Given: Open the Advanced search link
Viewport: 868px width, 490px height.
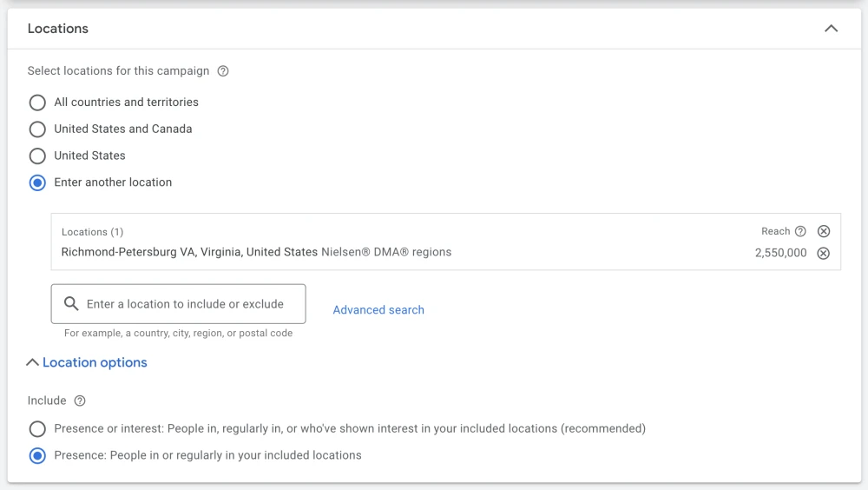Looking at the screenshot, I should [x=378, y=310].
